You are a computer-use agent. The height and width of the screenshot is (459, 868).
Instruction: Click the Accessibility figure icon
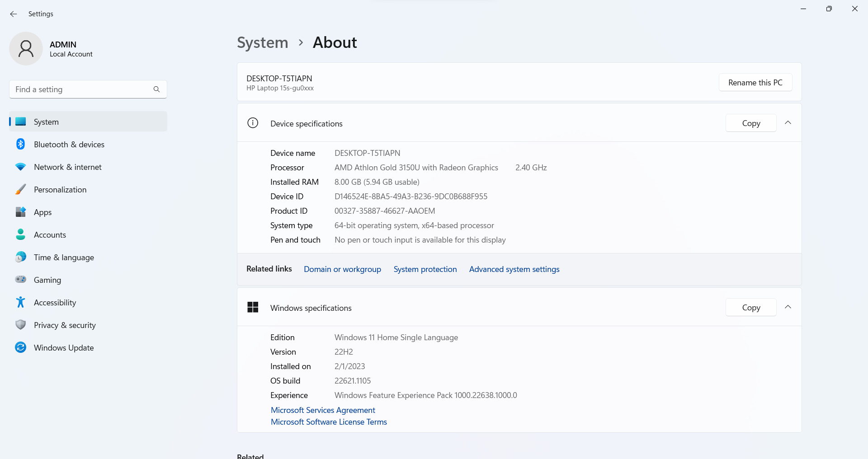(20, 302)
